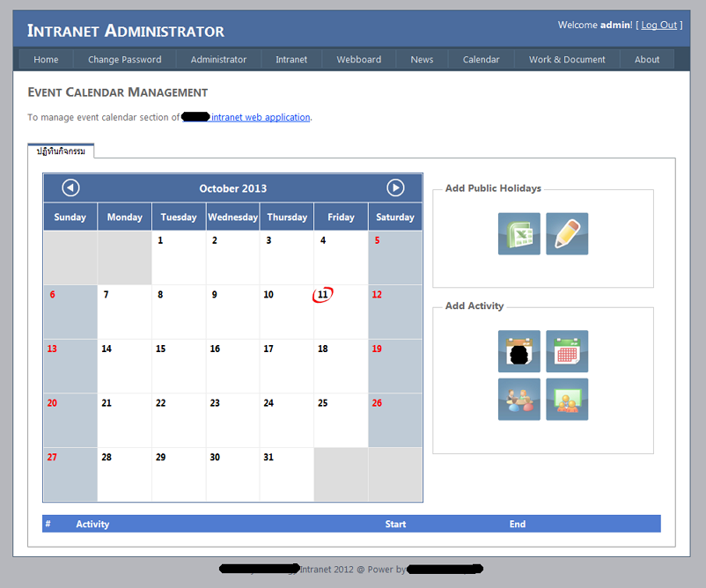Select October 14 on calendar
This screenshot has width=706, height=588.
click(124, 366)
